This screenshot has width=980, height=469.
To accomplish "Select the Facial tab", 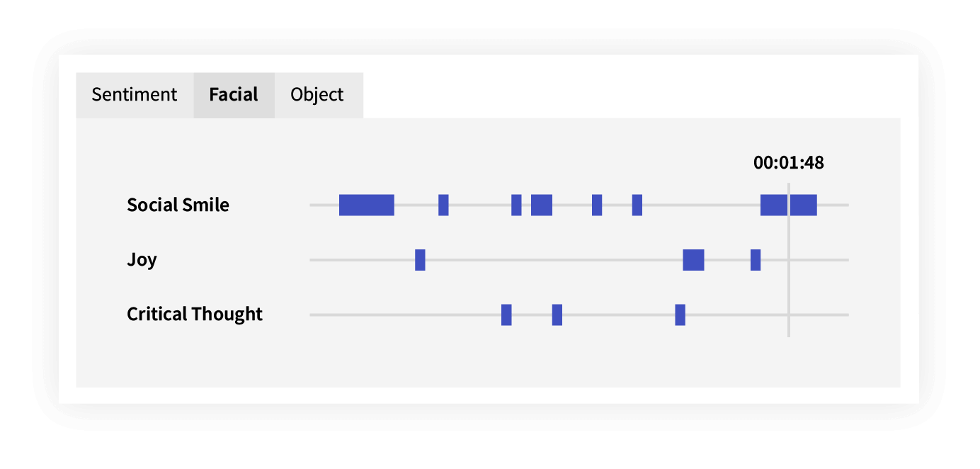I will [234, 95].
